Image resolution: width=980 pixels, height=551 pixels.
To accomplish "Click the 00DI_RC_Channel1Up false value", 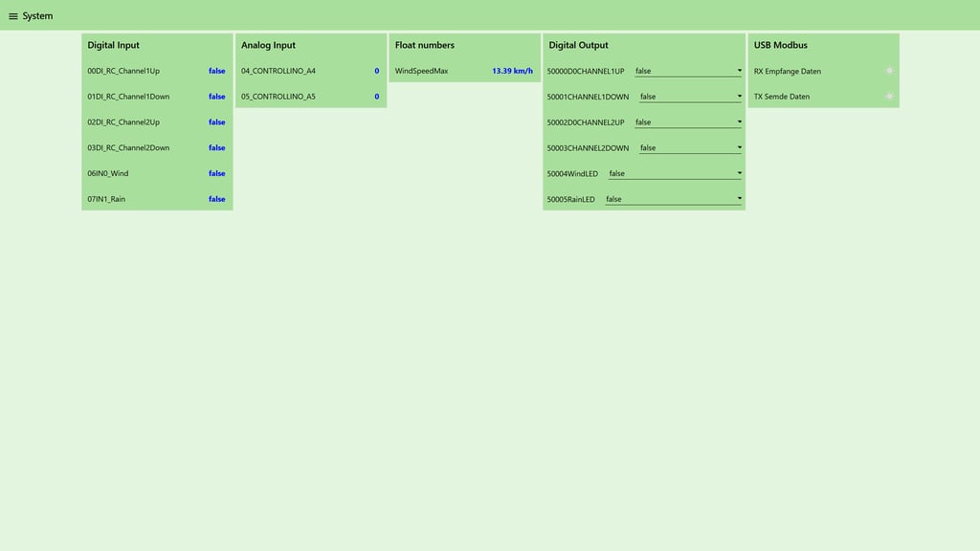I will 217,71.
